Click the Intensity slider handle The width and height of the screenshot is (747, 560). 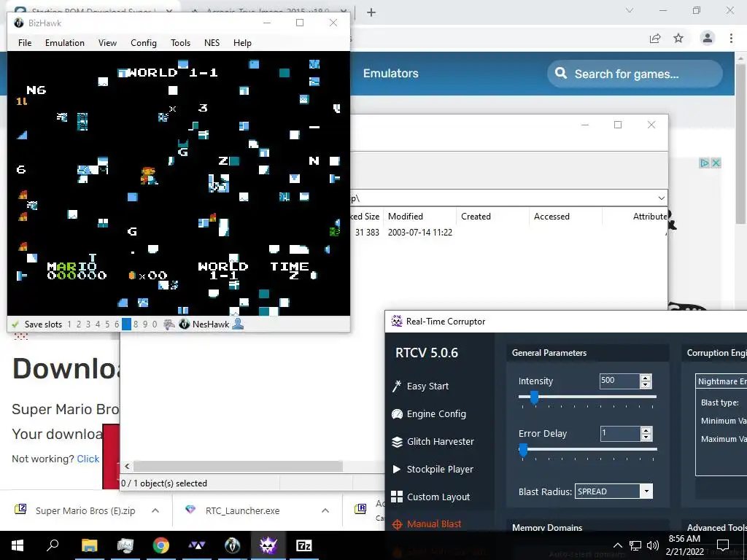click(535, 397)
